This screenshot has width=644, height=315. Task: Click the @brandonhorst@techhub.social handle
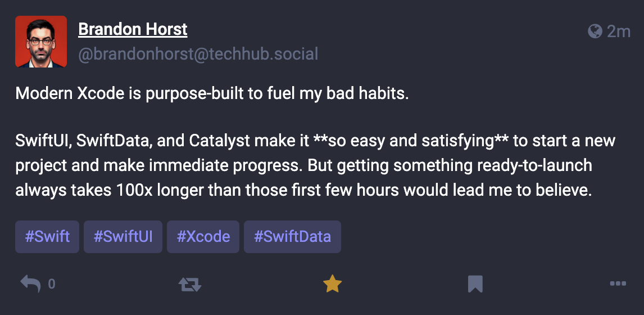click(198, 55)
